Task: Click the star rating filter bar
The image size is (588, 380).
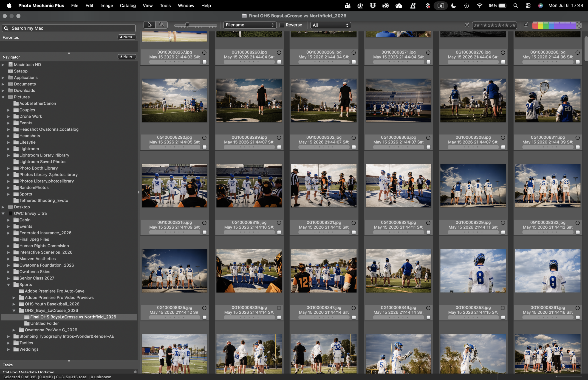Action: [495, 25]
